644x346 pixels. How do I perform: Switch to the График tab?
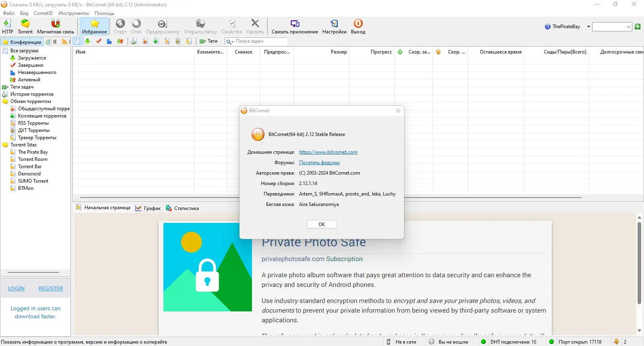[148, 208]
